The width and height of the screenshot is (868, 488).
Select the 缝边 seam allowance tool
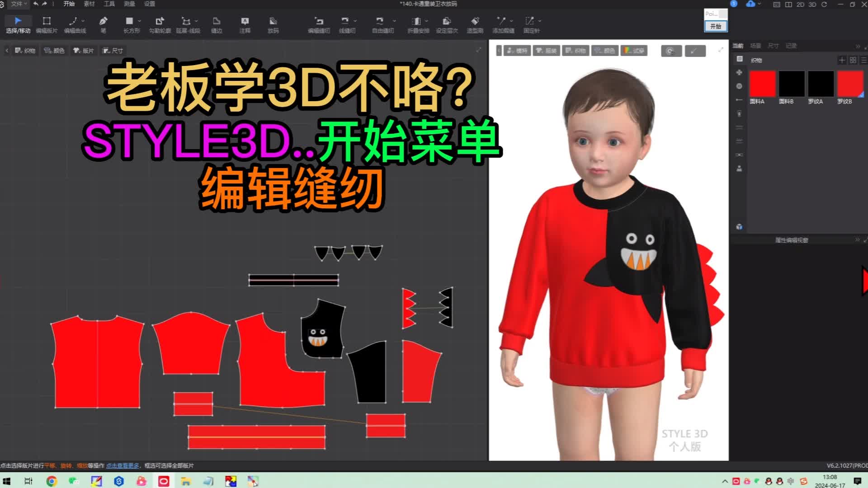[217, 25]
